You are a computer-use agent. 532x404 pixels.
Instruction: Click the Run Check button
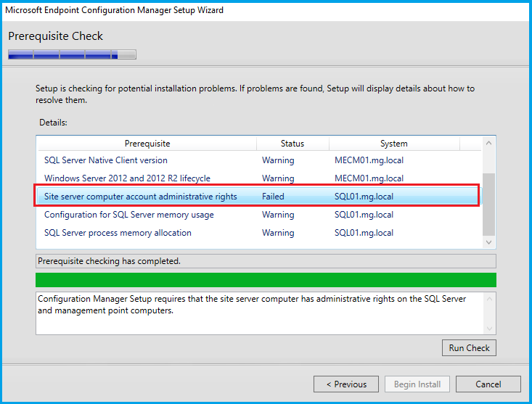469,348
